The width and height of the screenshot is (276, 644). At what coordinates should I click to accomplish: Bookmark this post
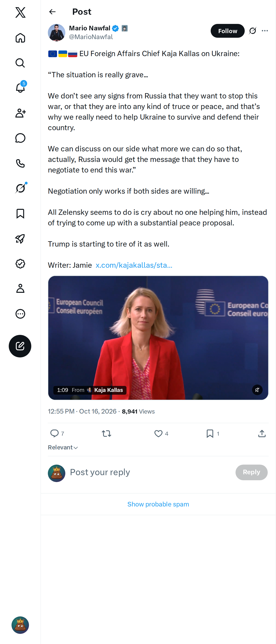[210, 433]
